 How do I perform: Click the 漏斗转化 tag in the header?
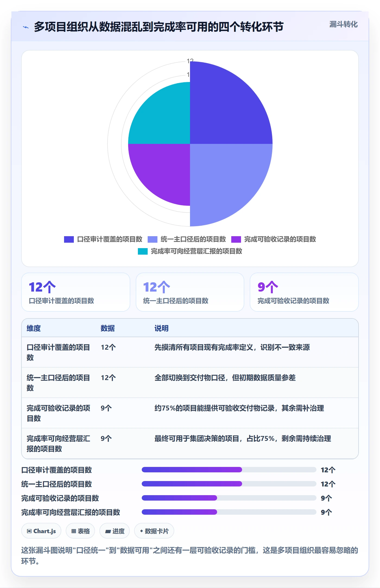[343, 24]
